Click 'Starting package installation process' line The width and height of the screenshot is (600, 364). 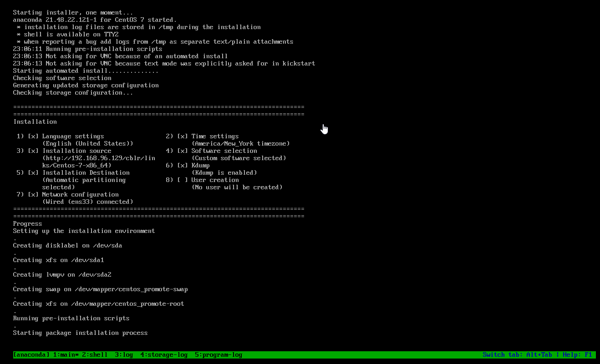pyautogui.click(x=80, y=333)
